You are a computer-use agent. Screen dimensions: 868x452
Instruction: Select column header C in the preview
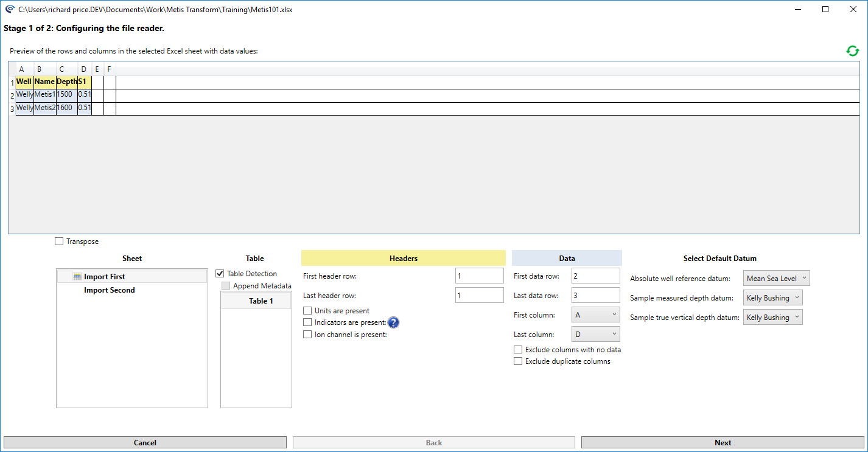67,69
